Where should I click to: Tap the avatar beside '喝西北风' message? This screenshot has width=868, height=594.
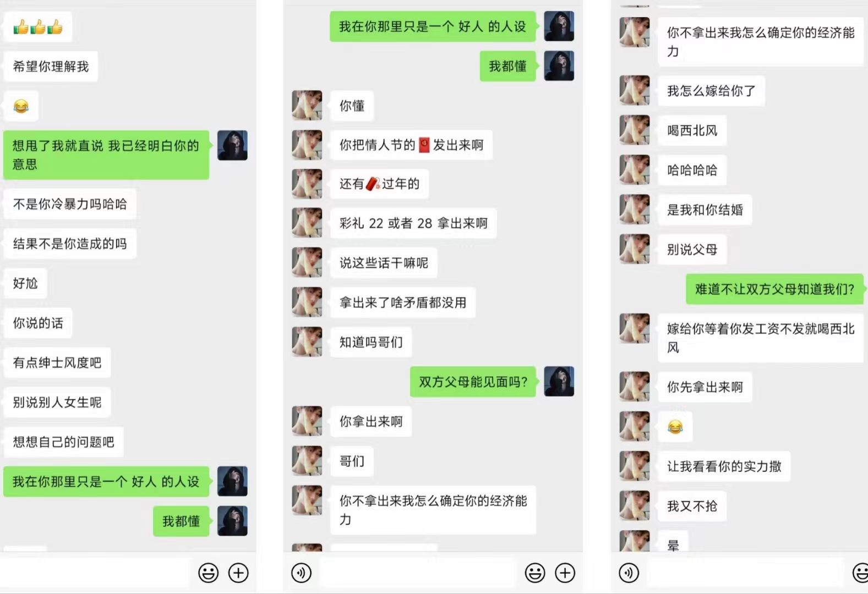(x=635, y=130)
